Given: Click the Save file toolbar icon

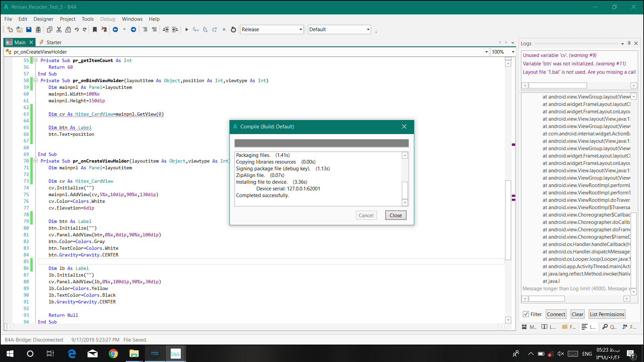Looking at the screenshot, I should point(29,29).
